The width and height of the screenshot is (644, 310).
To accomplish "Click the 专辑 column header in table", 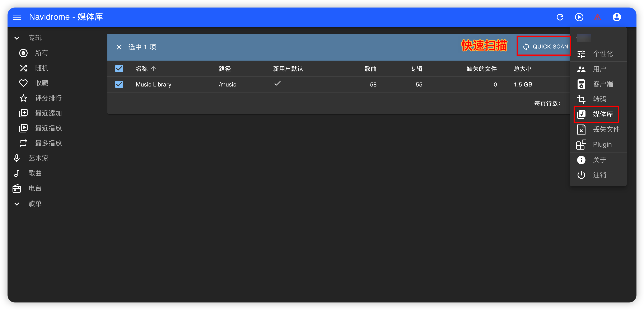I will pyautogui.click(x=416, y=69).
